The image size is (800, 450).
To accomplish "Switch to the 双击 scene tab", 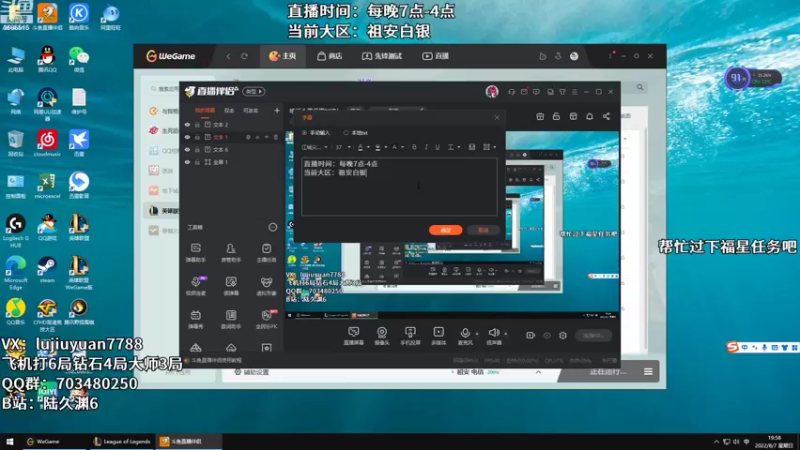I will (x=229, y=111).
